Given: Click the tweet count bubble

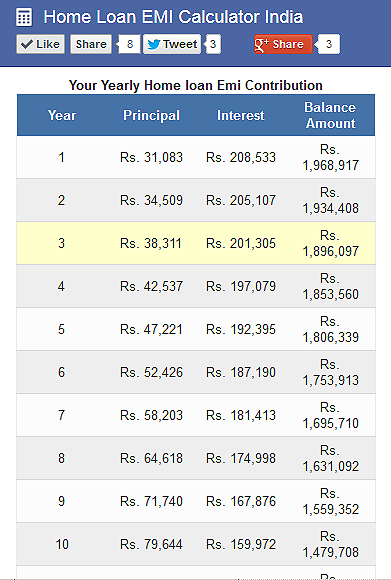Looking at the screenshot, I should point(213,44).
